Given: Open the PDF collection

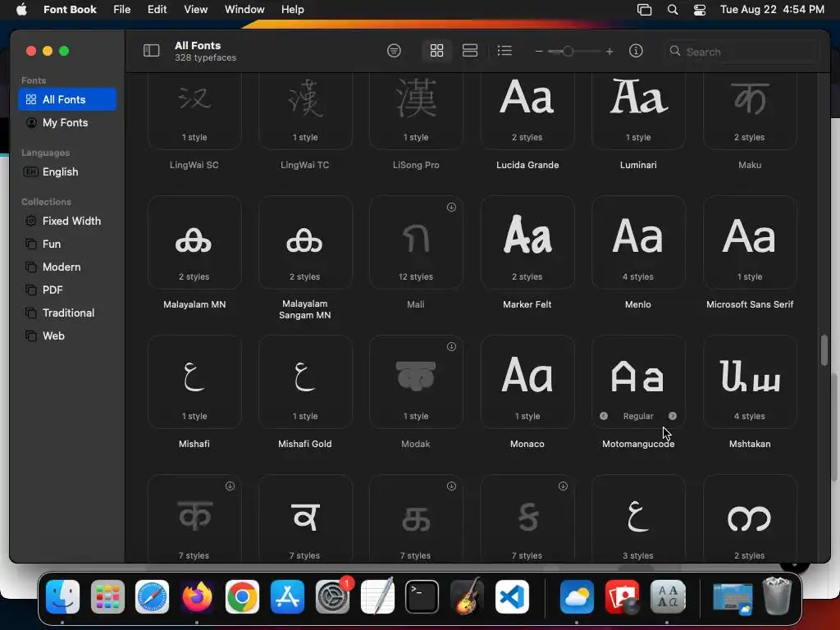Looking at the screenshot, I should 67,290.
